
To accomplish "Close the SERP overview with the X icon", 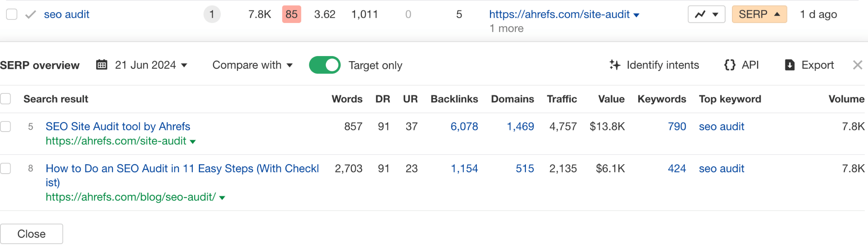I will (858, 65).
